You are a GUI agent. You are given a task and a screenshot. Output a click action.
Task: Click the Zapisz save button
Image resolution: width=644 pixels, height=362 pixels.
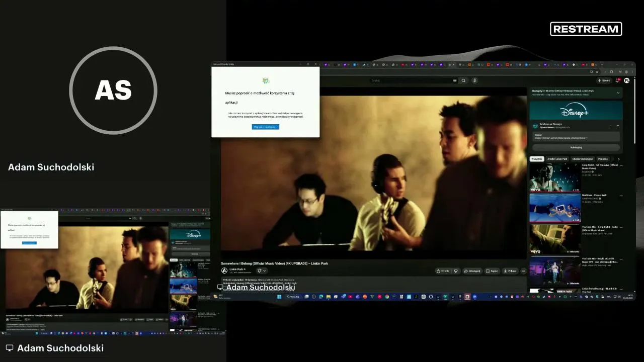492,271
